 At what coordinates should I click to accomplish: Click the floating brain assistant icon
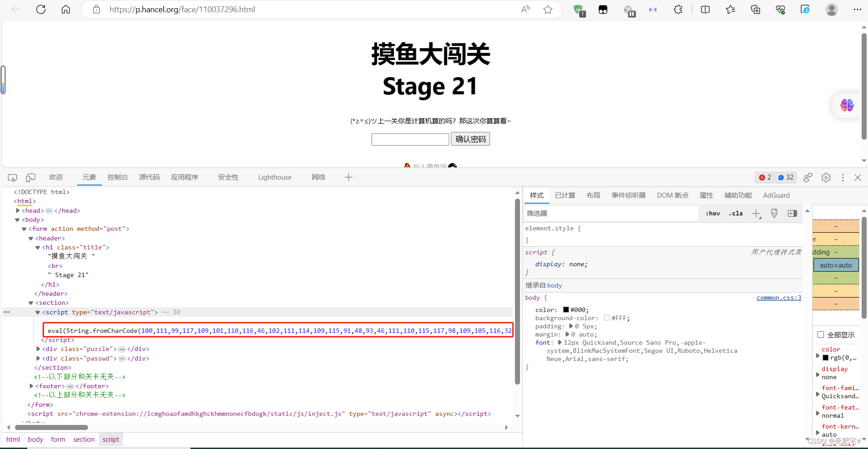847,105
